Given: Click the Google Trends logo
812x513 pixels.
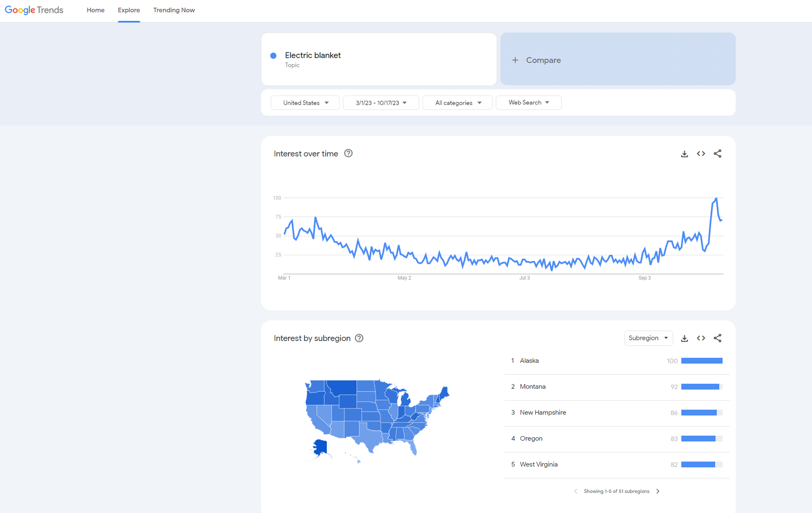Looking at the screenshot, I should click(34, 10).
